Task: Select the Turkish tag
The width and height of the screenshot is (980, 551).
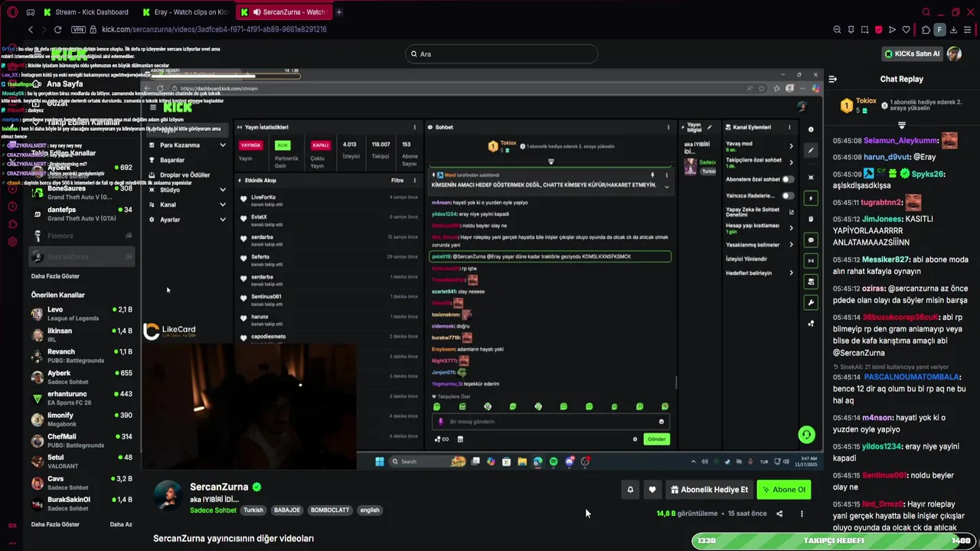Action: pos(253,510)
